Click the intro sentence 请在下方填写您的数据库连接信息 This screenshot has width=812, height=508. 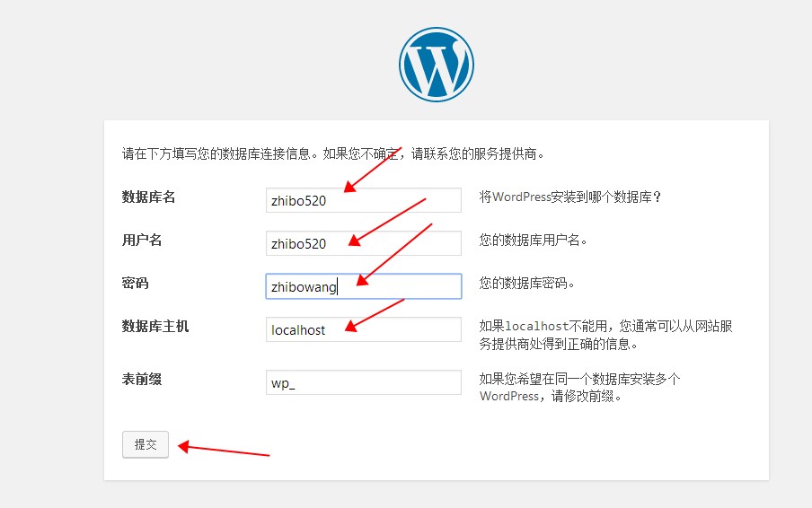coord(332,153)
